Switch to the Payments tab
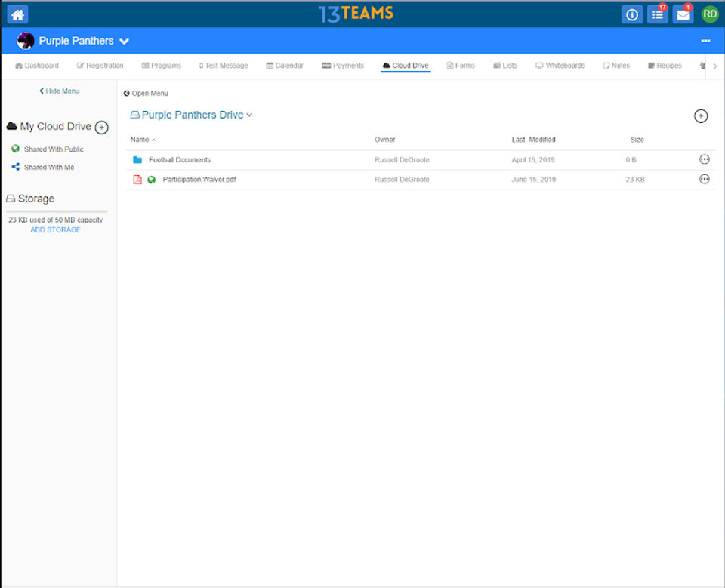This screenshot has height=588, width=725. (343, 66)
